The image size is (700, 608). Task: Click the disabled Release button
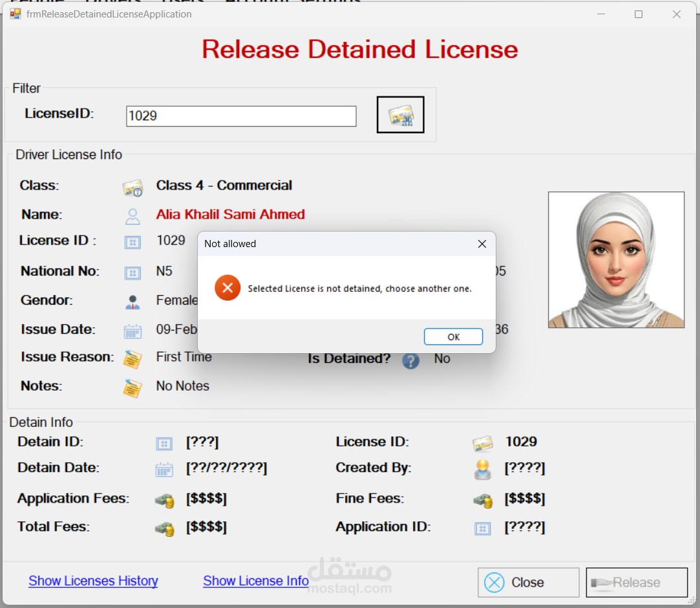tap(637, 583)
